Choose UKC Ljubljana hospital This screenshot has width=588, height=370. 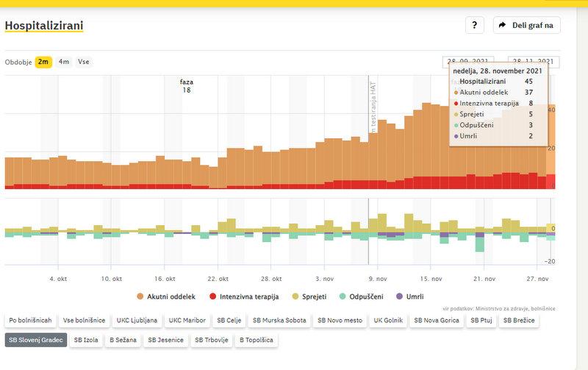click(136, 321)
